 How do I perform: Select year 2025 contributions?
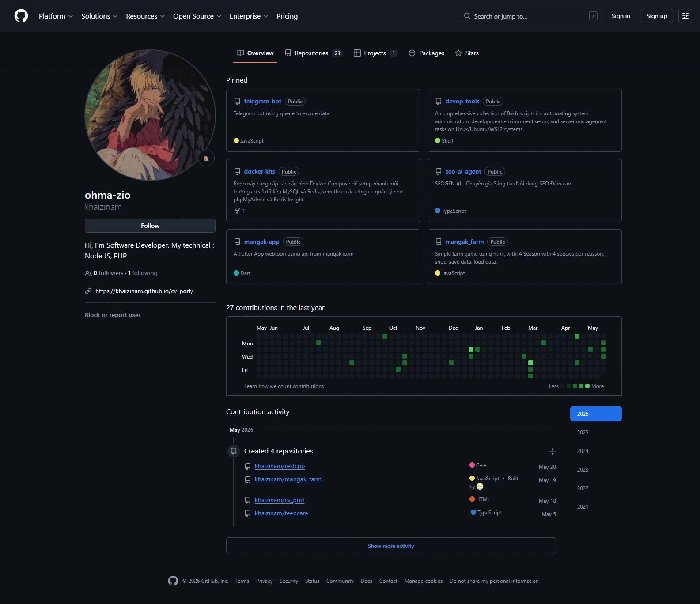coord(596,432)
